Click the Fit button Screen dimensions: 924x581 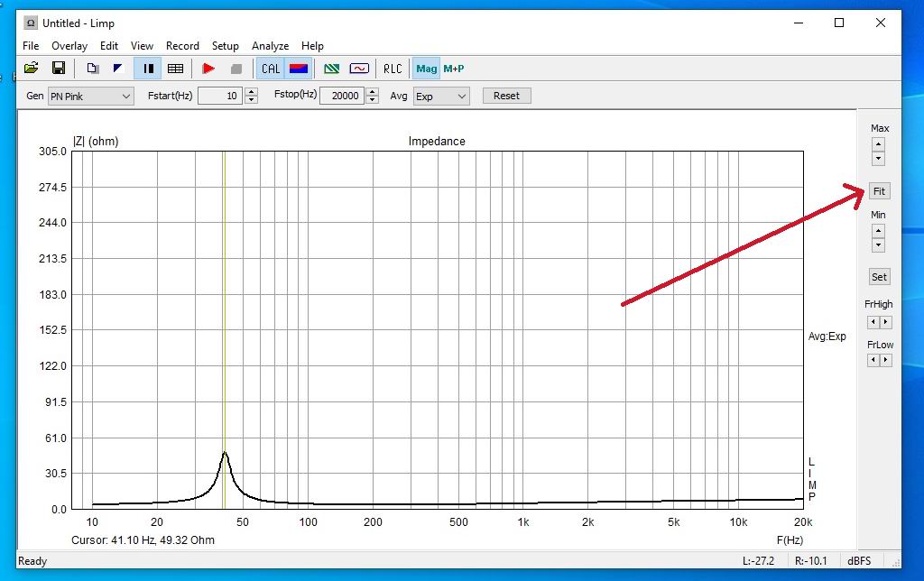pos(879,191)
